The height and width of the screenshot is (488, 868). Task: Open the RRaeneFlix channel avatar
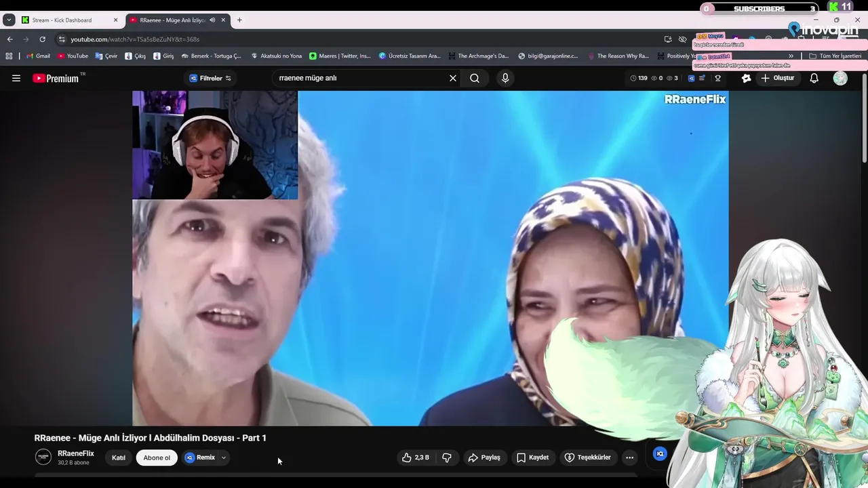pyautogui.click(x=43, y=457)
